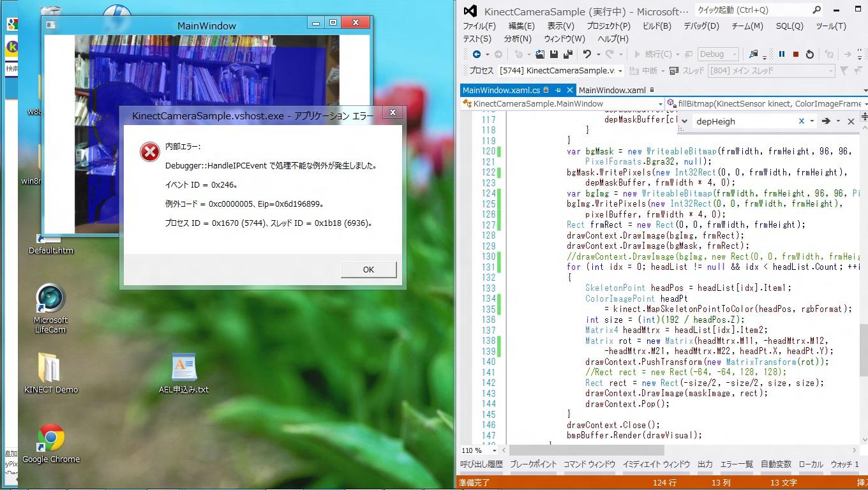
Task: Click OK in the application error dialog
Action: 368,269
